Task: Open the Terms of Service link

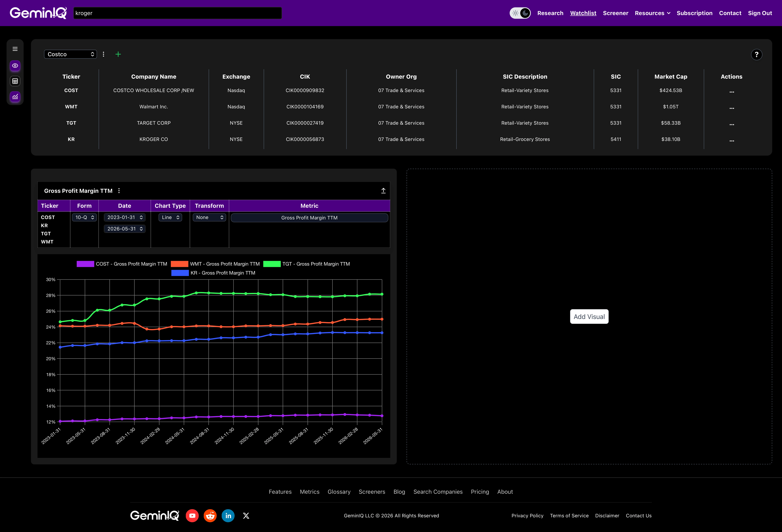Action: tap(569, 516)
